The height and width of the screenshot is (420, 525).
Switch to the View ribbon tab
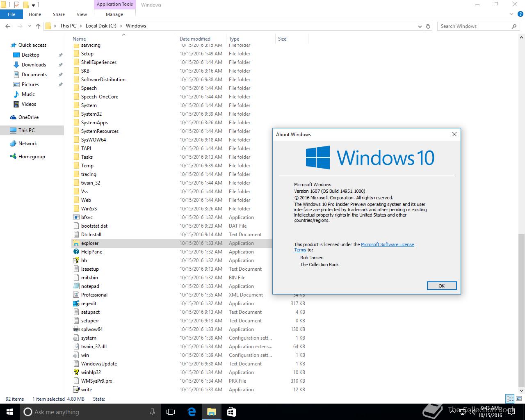pos(82,14)
